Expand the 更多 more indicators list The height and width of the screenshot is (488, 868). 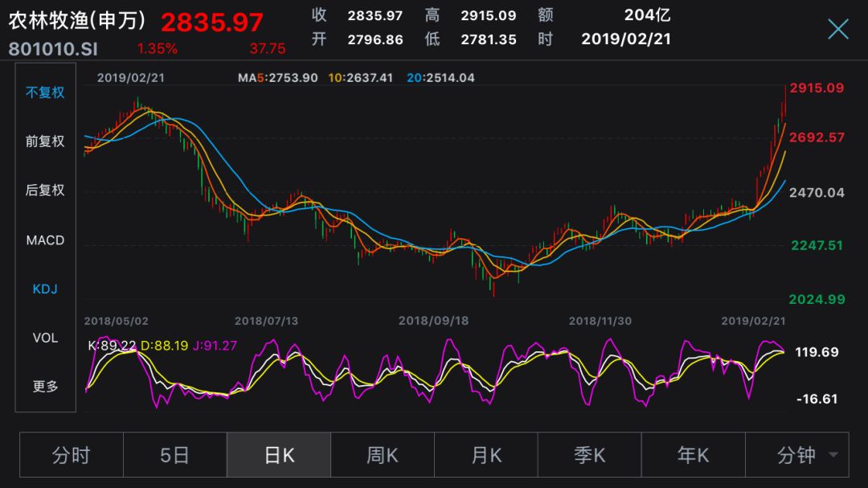(x=44, y=388)
